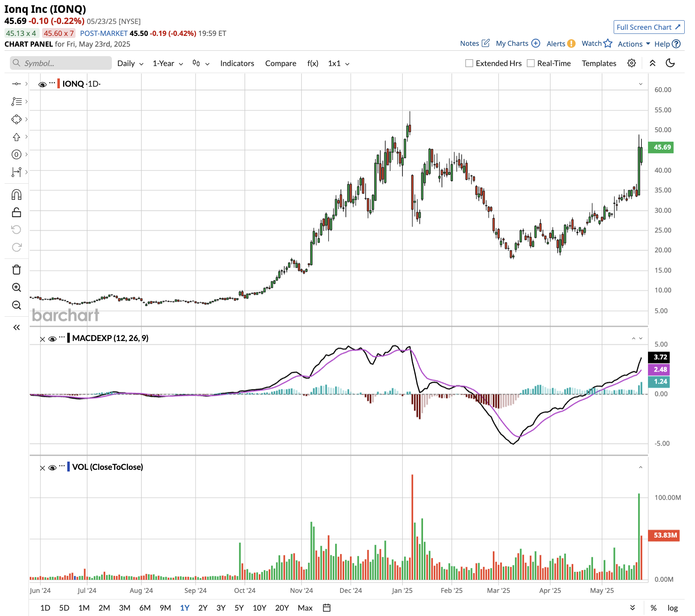Select the shapes drawing tool
This screenshot has width=695, height=616.
16,119
